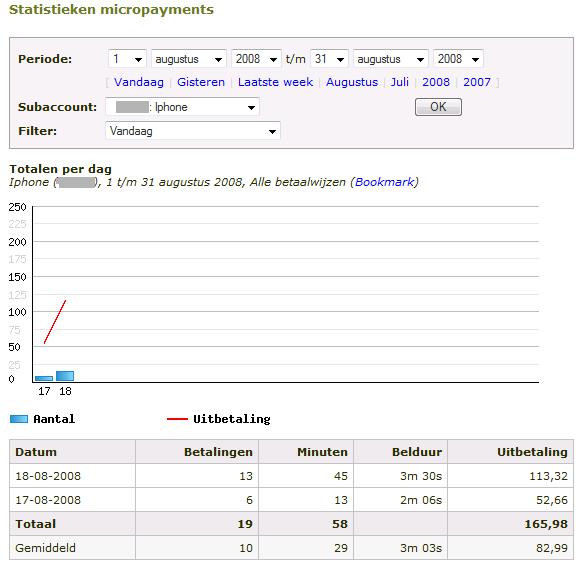Click the x-axis label 18
The image size is (582, 566).
pos(65,391)
